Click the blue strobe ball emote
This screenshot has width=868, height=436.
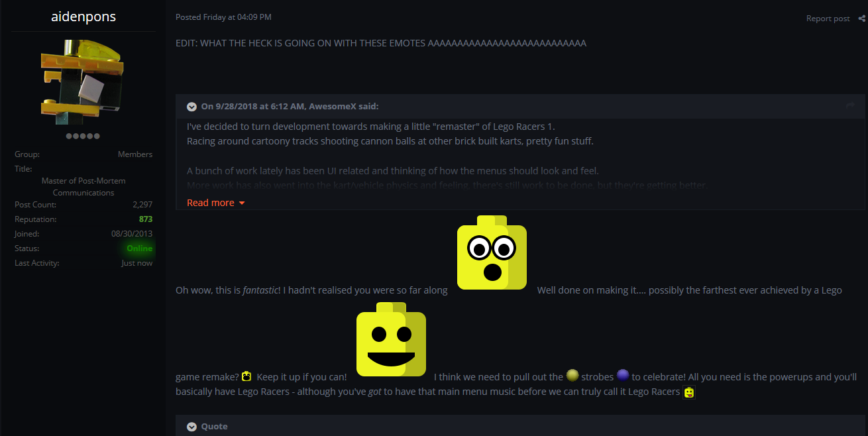pos(623,376)
